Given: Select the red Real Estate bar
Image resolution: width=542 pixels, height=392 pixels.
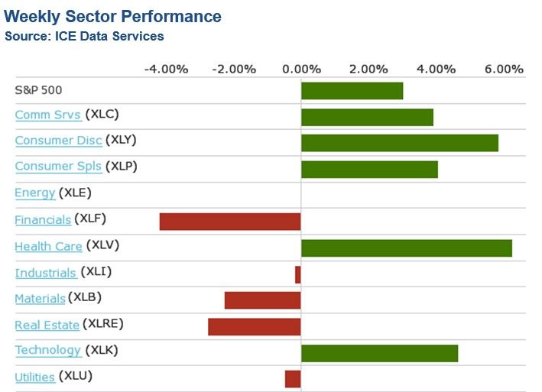Looking at the screenshot, I should 254,327.
